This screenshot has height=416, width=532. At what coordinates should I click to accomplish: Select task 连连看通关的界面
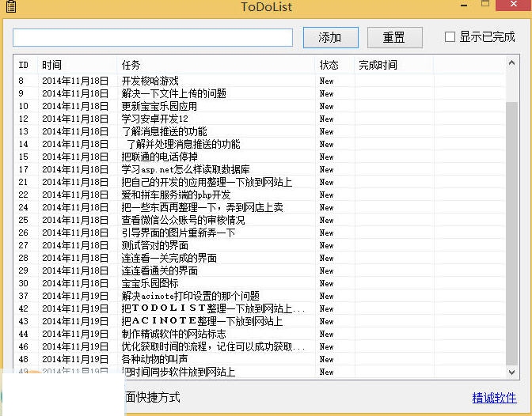point(159,270)
